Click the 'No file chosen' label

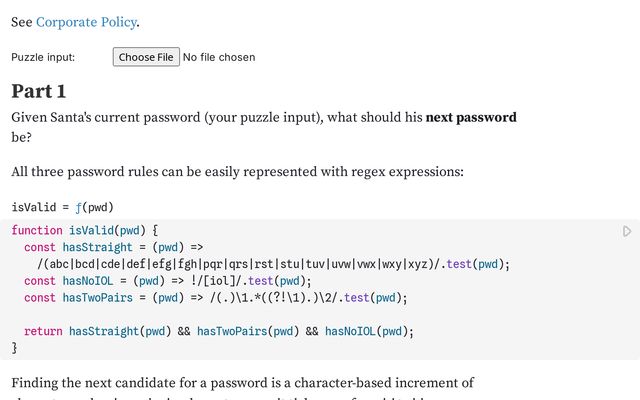tap(218, 57)
